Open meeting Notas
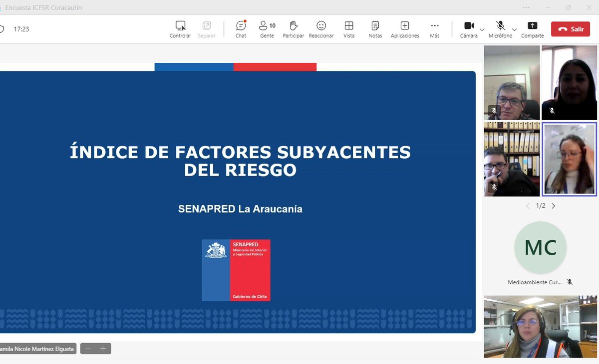The width and height of the screenshot is (599, 364). pyautogui.click(x=375, y=29)
